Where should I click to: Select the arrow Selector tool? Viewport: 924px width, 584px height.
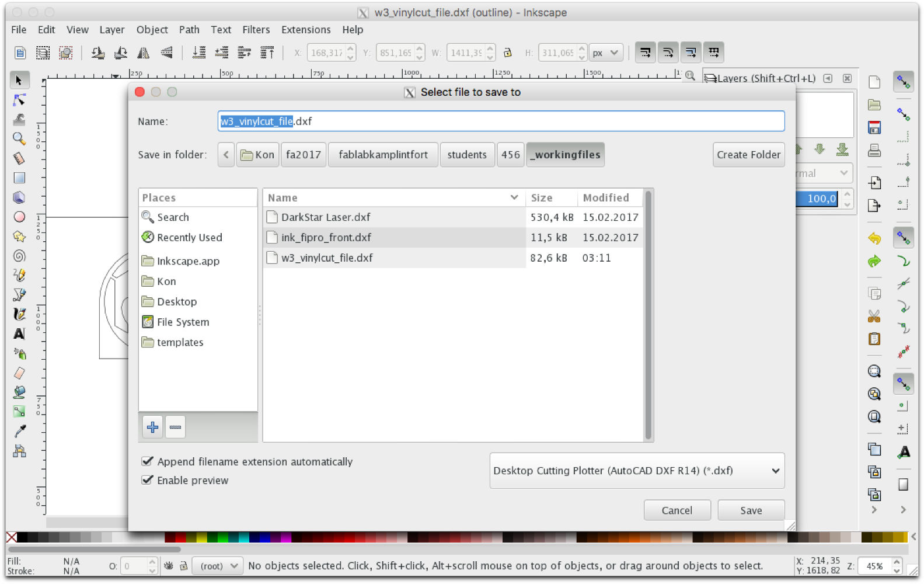(19, 80)
